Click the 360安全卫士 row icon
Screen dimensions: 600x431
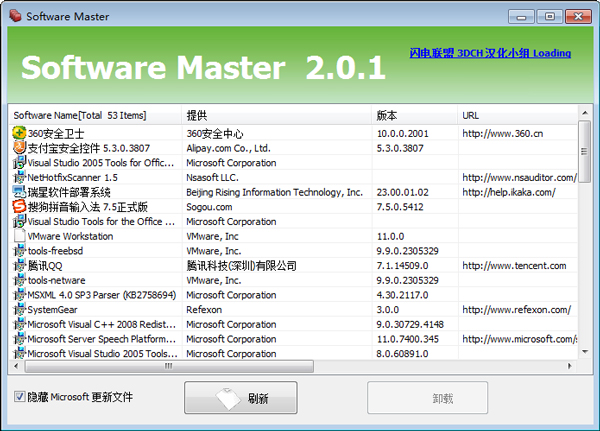tap(19, 133)
